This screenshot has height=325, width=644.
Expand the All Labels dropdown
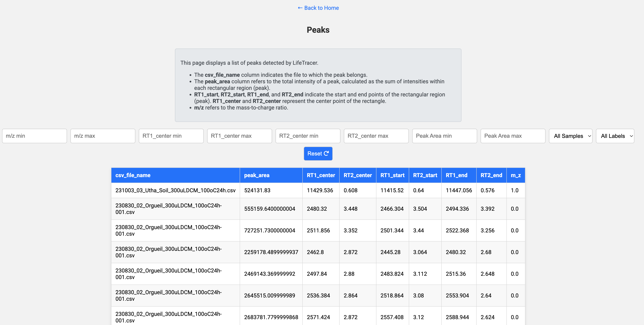point(615,136)
